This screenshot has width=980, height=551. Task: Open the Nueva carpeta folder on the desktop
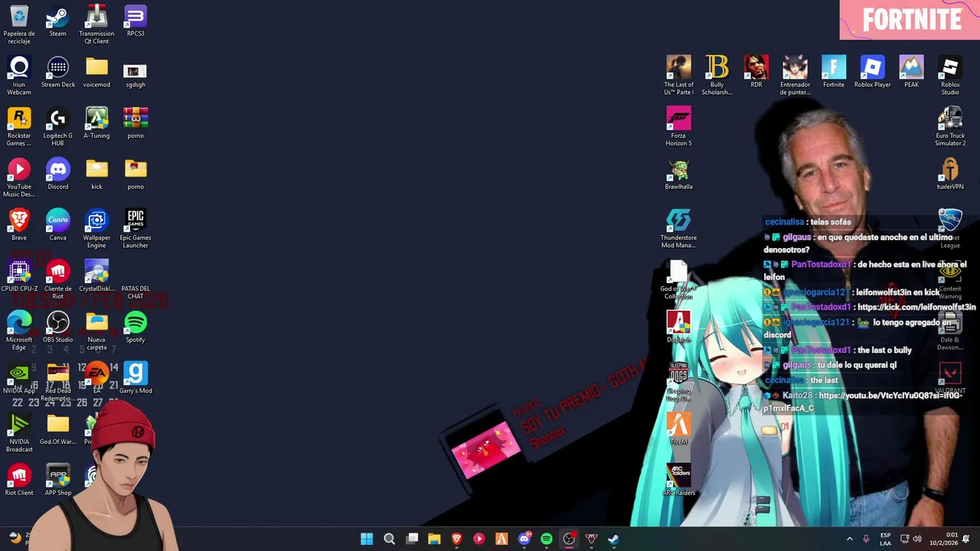96,331
